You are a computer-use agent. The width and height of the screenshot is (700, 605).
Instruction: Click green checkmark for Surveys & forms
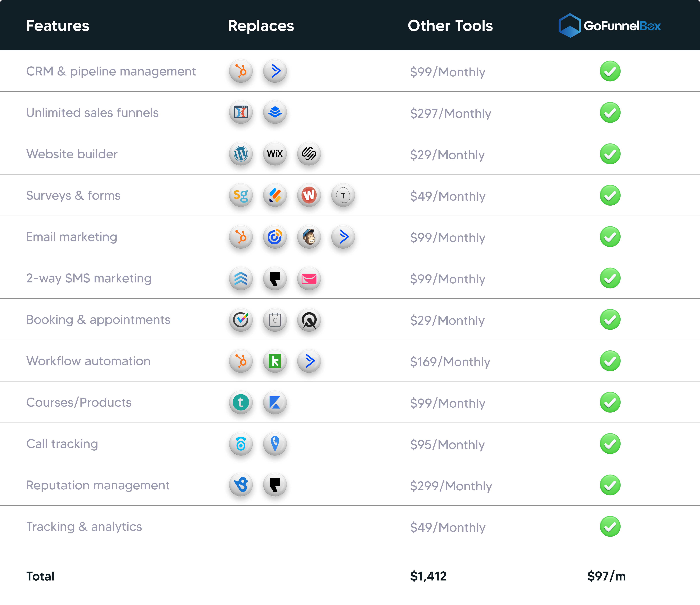pyautogui.click(x=610, y=195)
